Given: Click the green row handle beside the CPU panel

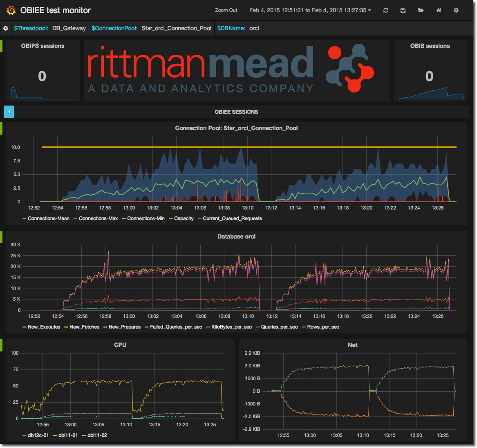Looking at the screenshot, I should click(x=1, y=345).
